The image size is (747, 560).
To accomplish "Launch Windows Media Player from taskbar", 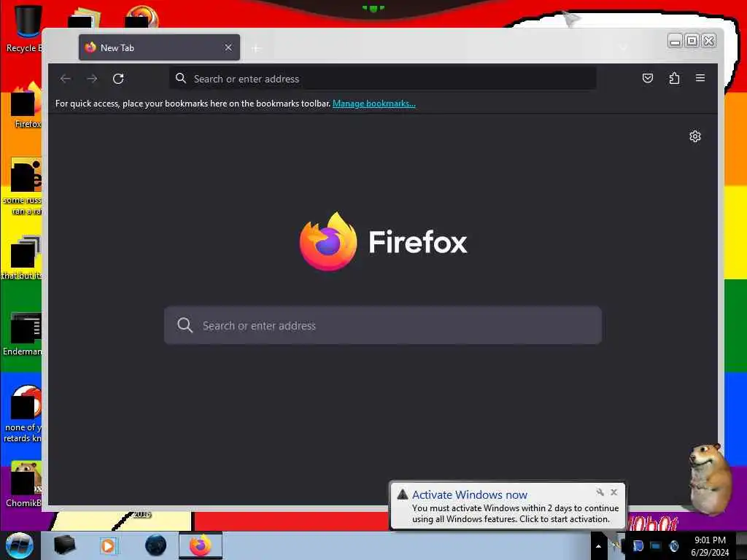I will point(108,545).
